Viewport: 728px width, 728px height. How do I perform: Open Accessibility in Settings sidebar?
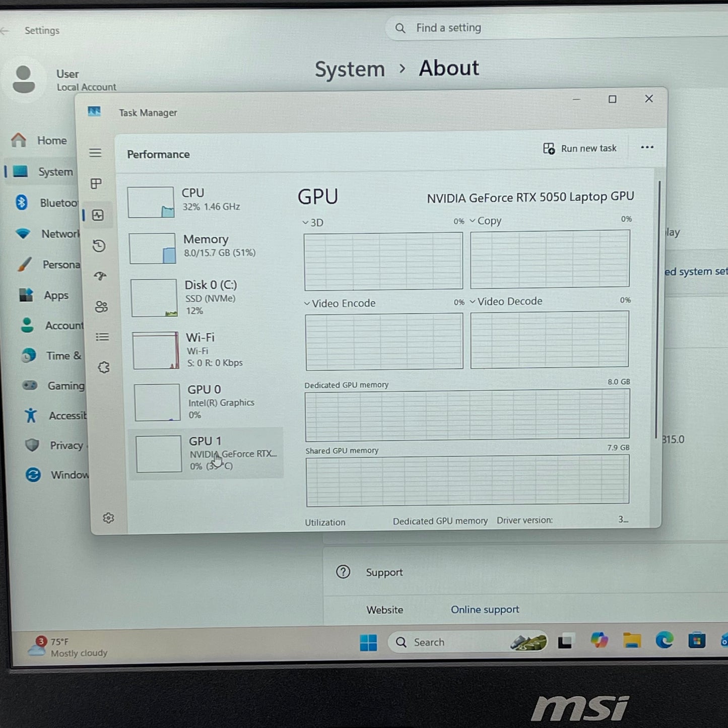[55, 416]
